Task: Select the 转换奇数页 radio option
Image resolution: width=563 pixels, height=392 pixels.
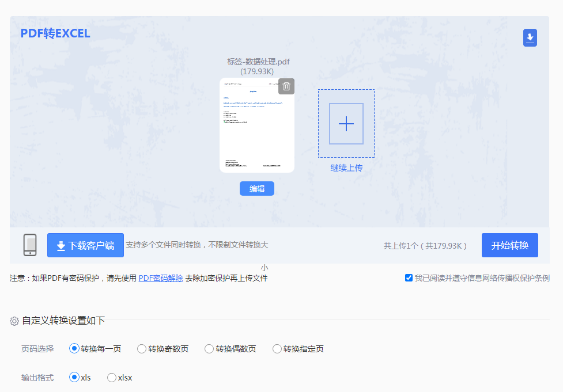Action: coord(142,348)
